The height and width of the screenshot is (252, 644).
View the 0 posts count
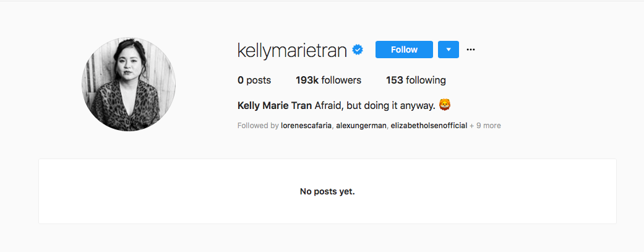pyautogui.click(x=254, y=80)
